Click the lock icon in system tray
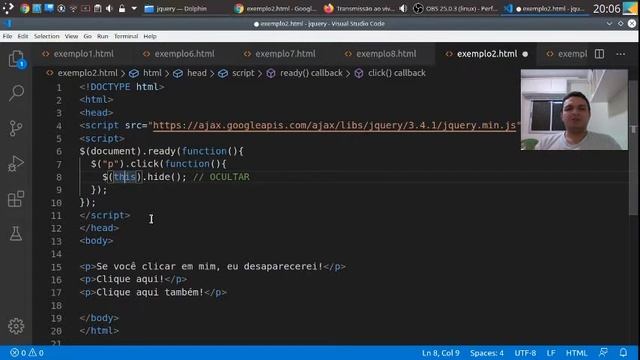 click(122, 8)
